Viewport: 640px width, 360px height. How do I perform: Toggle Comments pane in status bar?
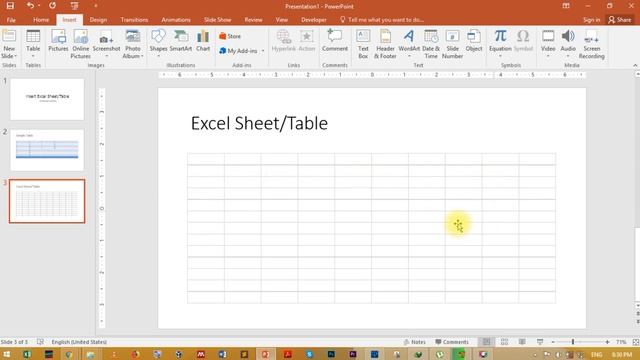pyautogui.click(x=452, y=342)
